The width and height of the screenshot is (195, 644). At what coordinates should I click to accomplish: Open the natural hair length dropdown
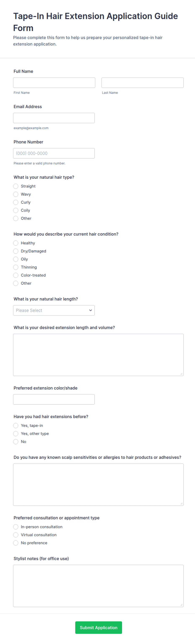54,310
